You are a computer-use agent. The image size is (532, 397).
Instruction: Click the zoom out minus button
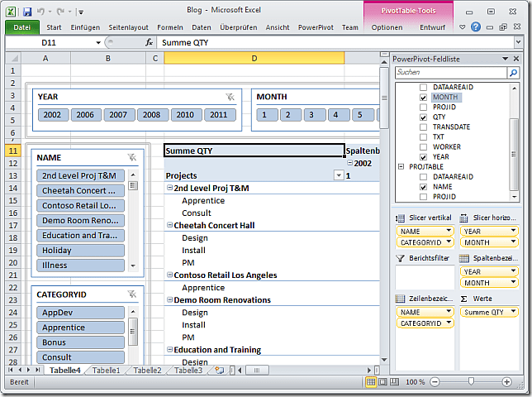coord(435,382)
